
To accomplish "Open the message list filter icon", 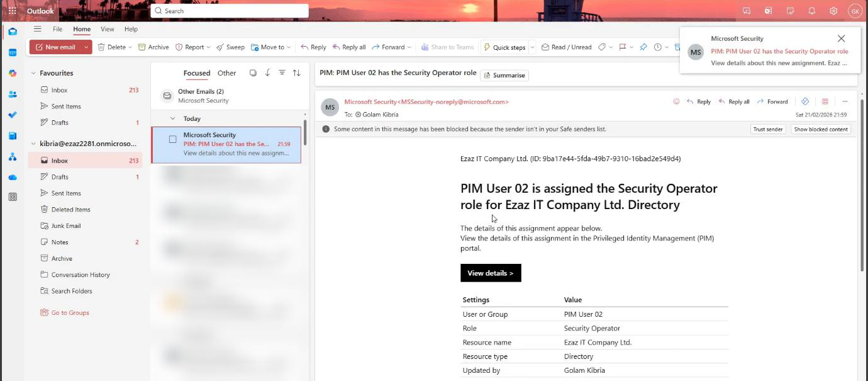I will point(282,73).
